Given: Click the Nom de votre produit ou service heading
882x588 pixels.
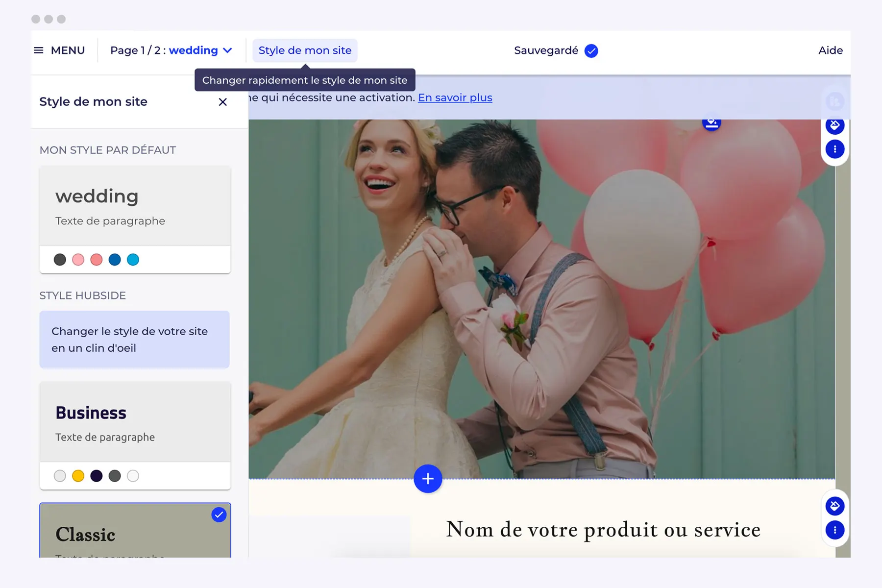Looking at the screenshot, I should (x=603, y=530).
